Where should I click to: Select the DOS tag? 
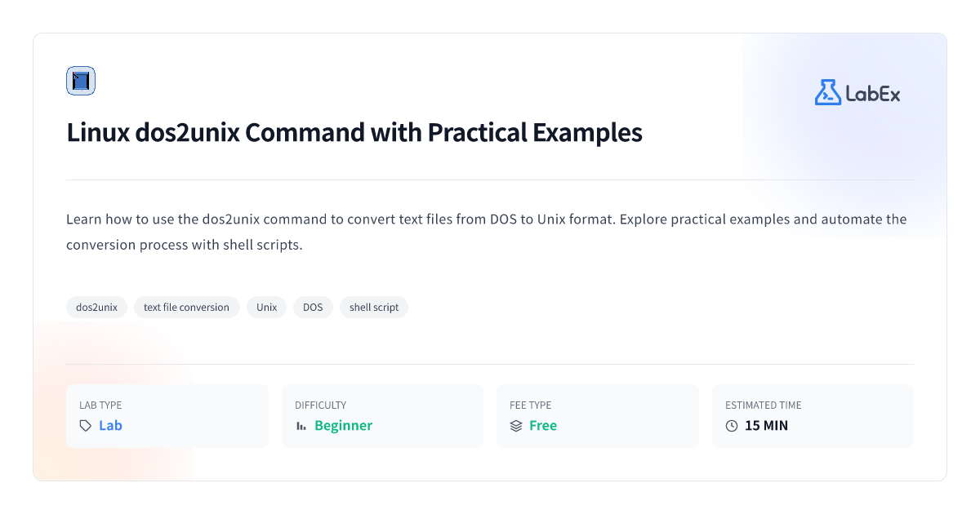313,308
